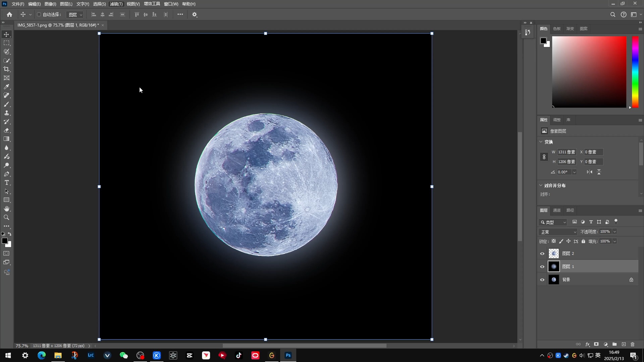
Task: Hide the 图层 1 layer
Action: 542,267
